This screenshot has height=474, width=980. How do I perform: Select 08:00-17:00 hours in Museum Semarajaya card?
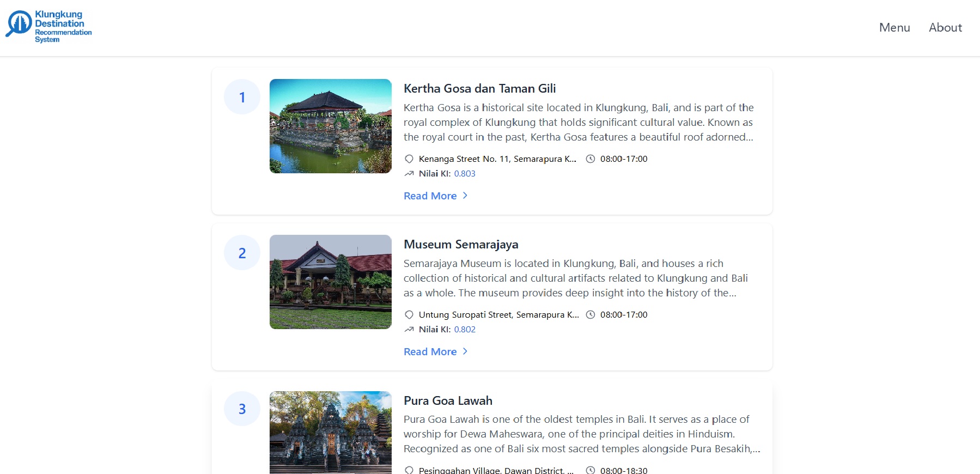coord(624,315)
